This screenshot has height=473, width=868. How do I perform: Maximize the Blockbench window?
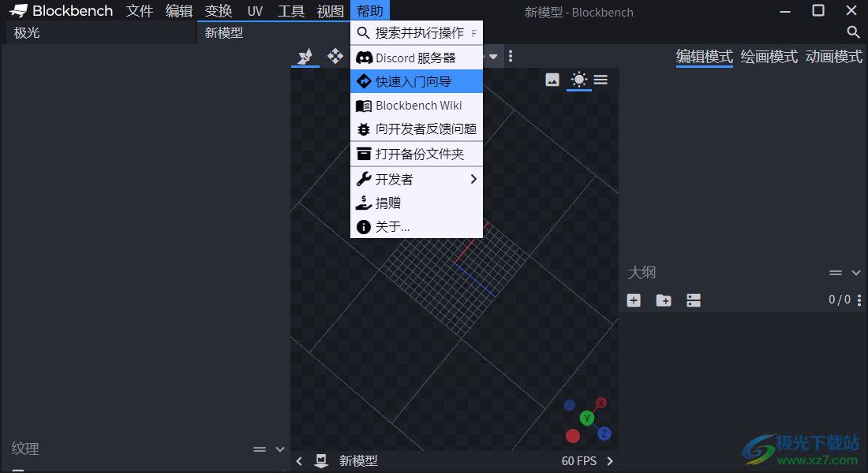click(818, 10)
